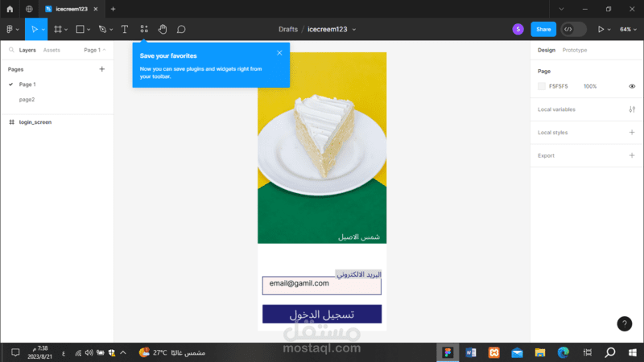This screenshot has height=362, width=644.
Task: Add an export setting with plus
Action: coord(632,155)
